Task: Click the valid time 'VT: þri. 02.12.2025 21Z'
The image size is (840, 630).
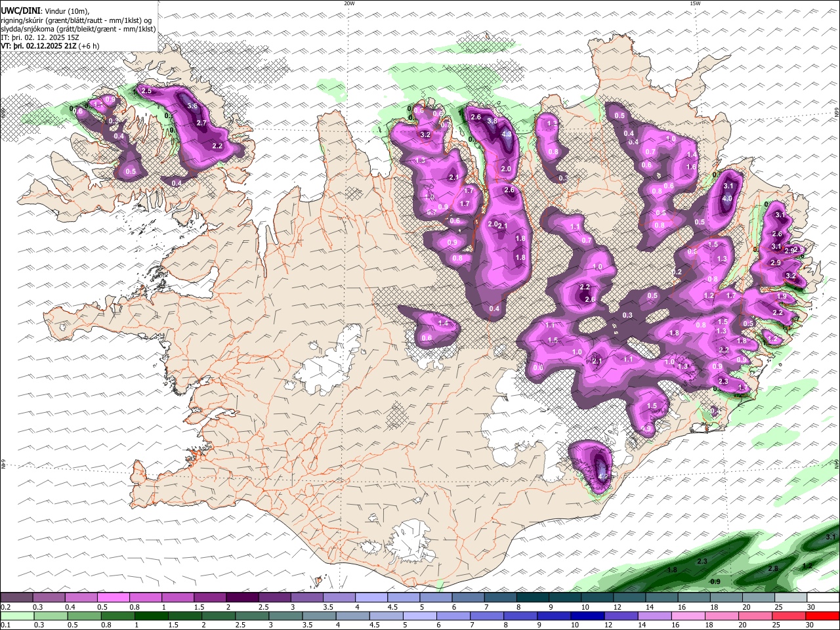Action: pos(39,46)
